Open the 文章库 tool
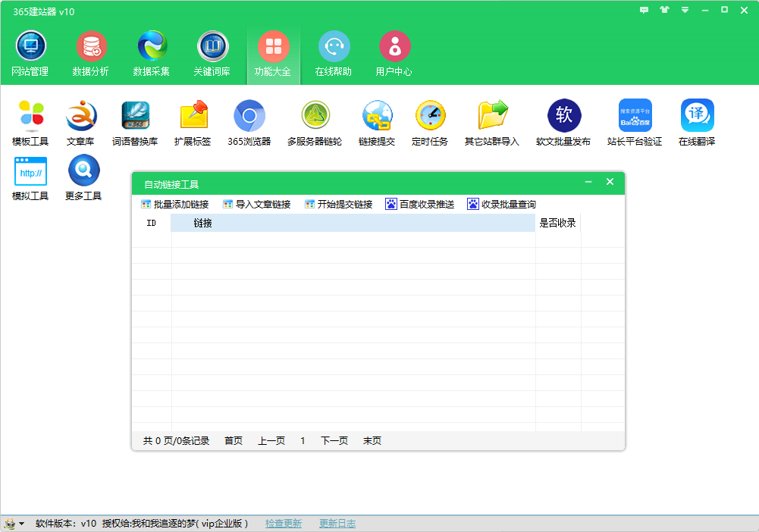759x532 pixels. (80, 123)
